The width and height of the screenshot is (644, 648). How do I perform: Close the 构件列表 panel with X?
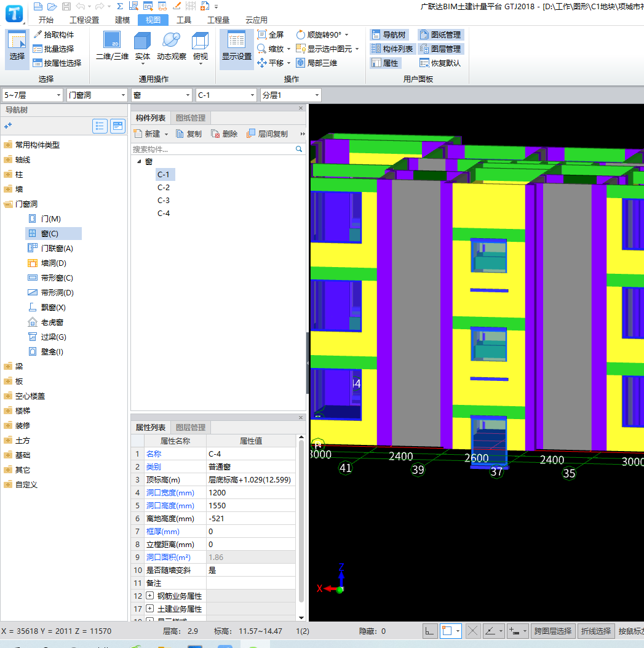301,108
